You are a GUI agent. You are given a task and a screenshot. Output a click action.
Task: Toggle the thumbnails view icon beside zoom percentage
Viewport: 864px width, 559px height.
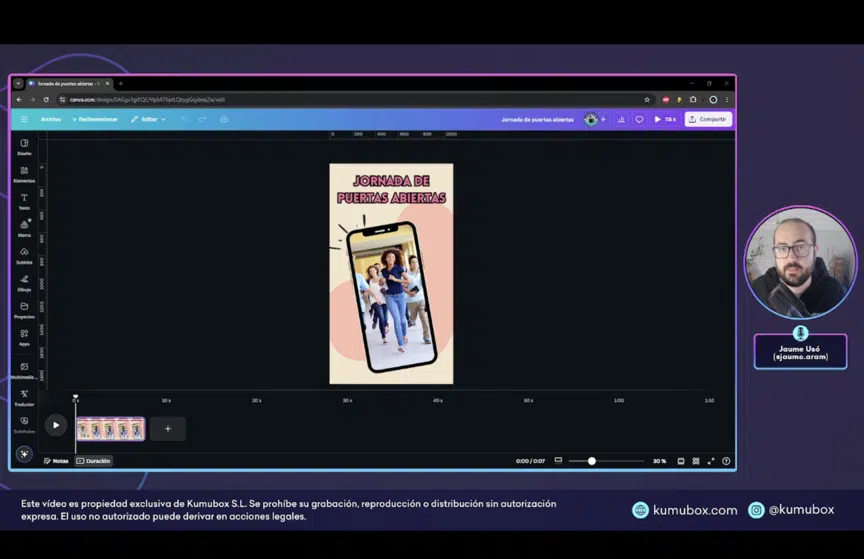click(x=681, y=461)
